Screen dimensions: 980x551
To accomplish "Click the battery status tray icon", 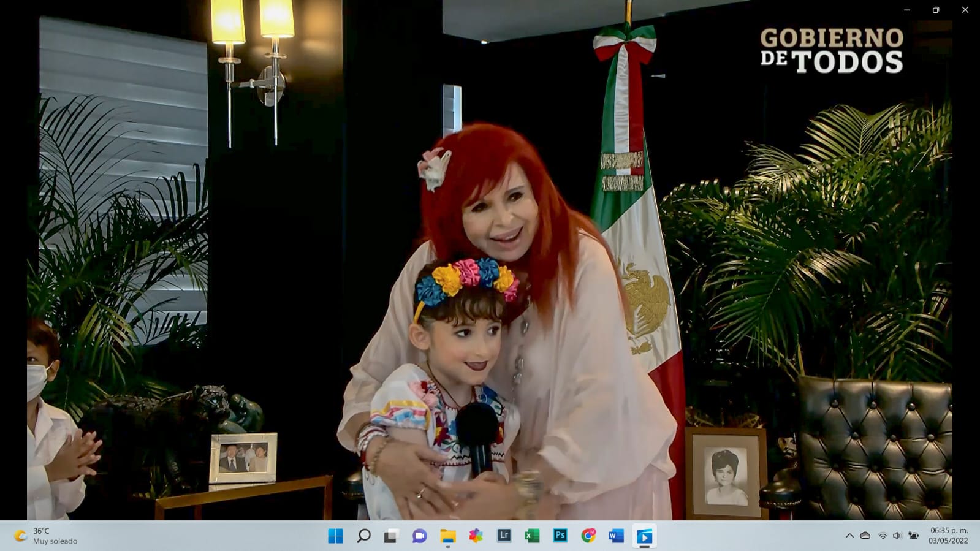I will 913,536.
